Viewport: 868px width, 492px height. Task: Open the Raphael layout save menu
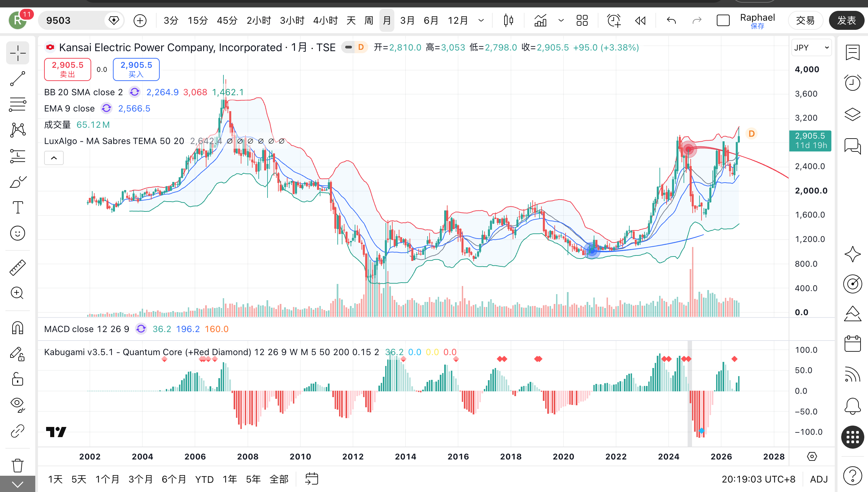click(757, 21)
